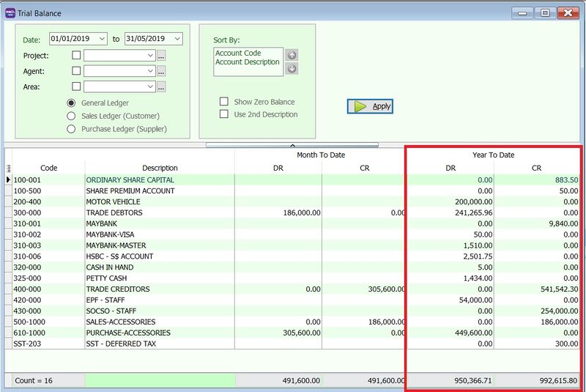
Task: Select Sales Ledger (Customer) radio option
Action: (x=72, y=116)
